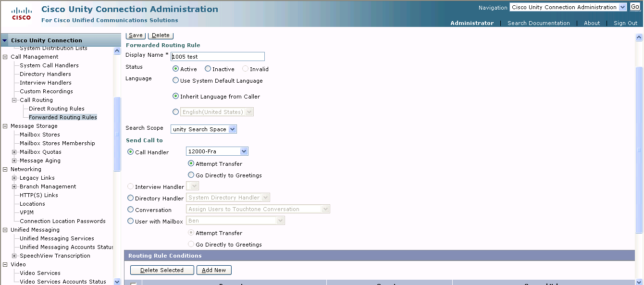Open Unified Messaging Services
The image size is (644, 285).
[x=57, y=238]
